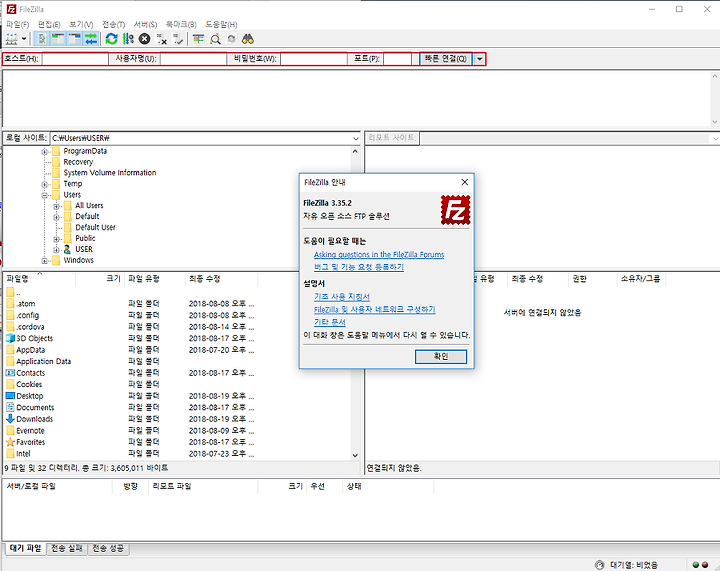This screenshot has height=571, width=720.
Task: Select the Default User folder
Action: tap(96, 227)
